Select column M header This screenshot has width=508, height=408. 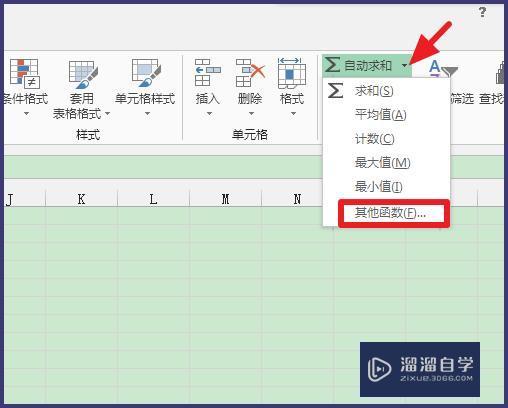(225, 199)
